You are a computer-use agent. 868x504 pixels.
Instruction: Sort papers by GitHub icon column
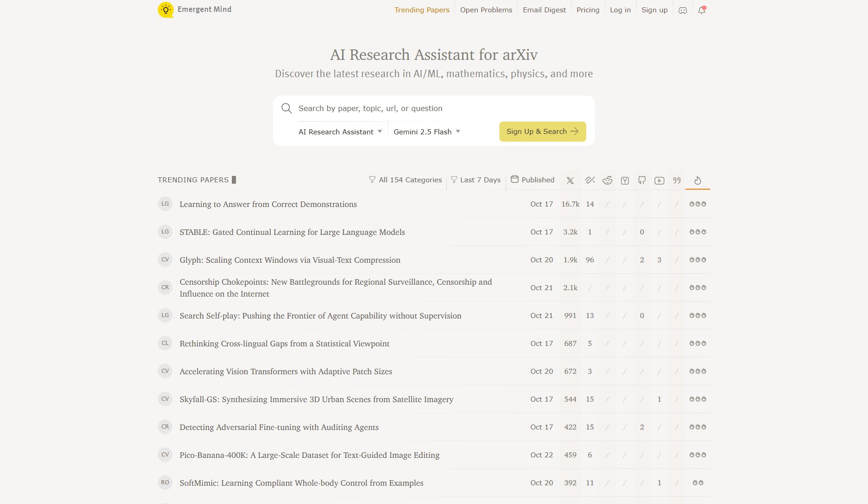coord(642,180)
